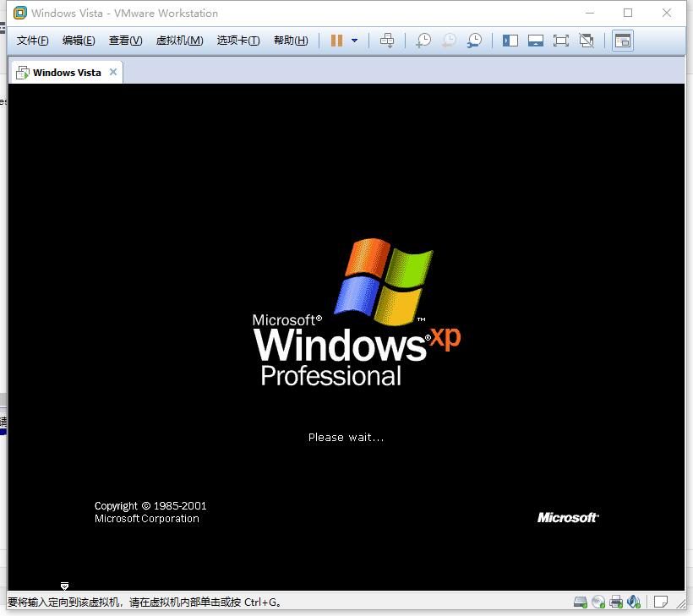The height and width of the screenshot is (616, 693).
Task: Click the 'Please wait...' text
Action: (346, 438)
